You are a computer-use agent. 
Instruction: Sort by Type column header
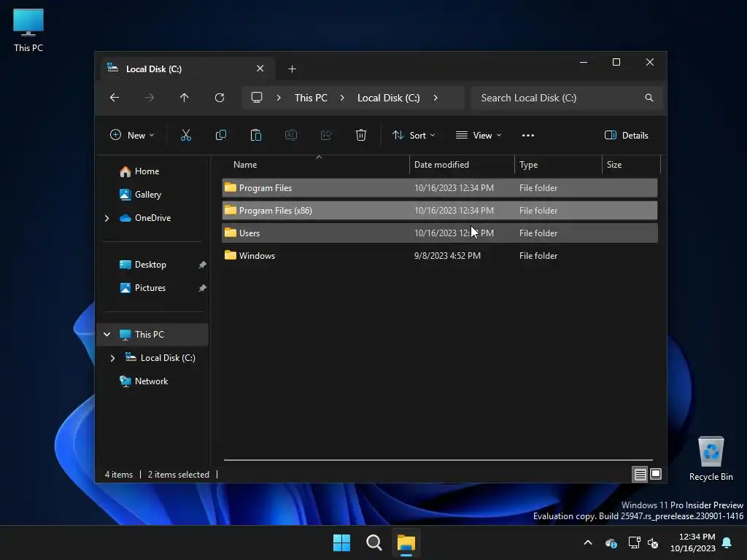point(558,165)
